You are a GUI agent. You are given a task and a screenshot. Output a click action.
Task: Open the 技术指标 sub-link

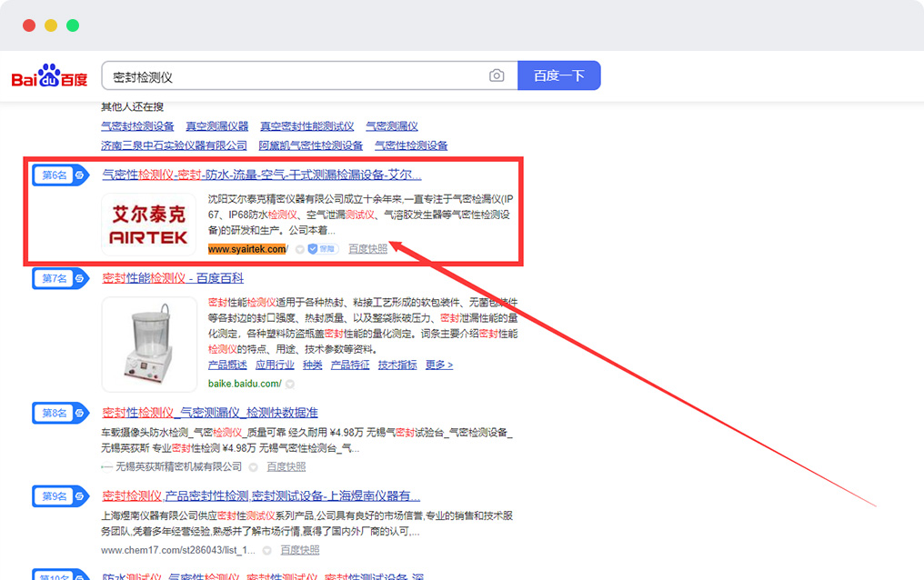click(x=397, y=365)
